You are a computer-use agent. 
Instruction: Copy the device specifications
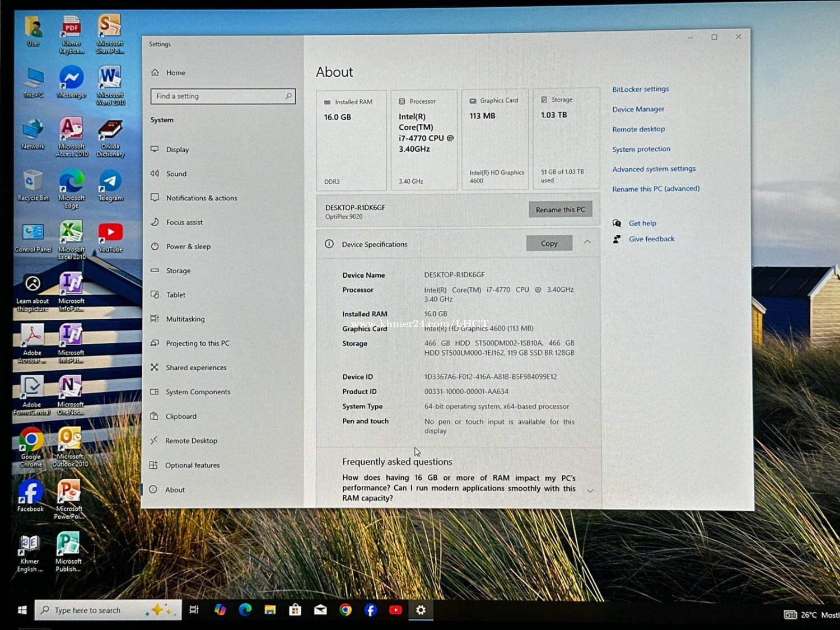click(549, 243)
